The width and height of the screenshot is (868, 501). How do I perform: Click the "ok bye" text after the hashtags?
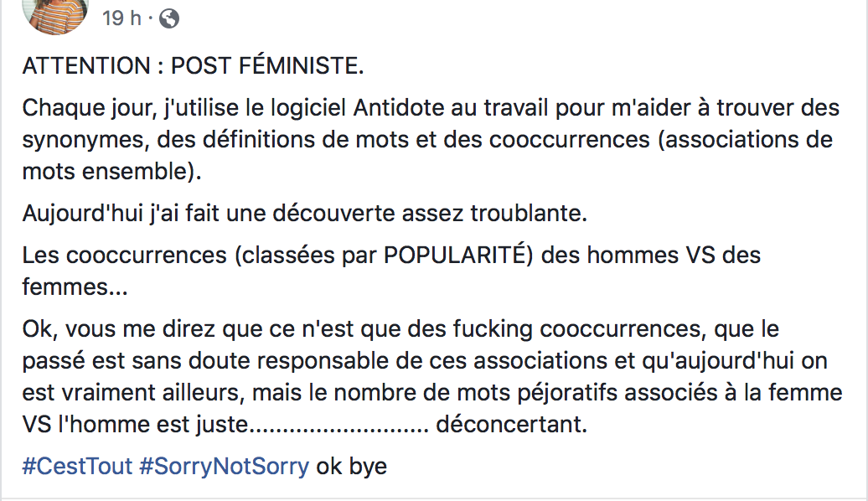click(x=352, y=466)
